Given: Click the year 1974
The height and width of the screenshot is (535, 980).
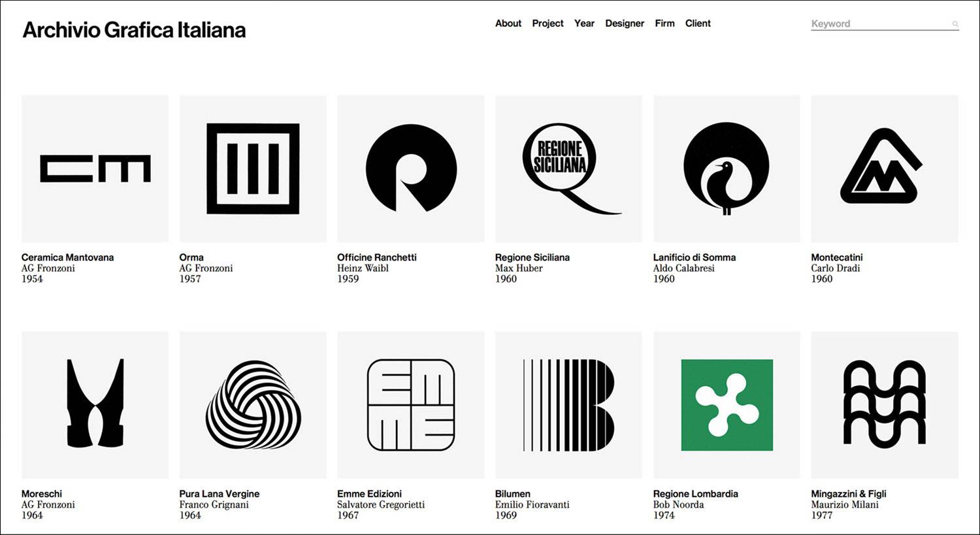Looking at the screenshot, I should (664, 515).
